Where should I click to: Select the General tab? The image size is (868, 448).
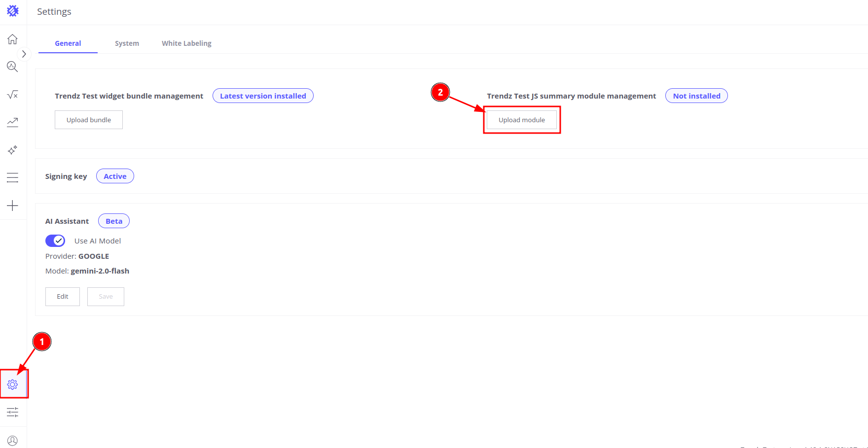tap(68, 43)
